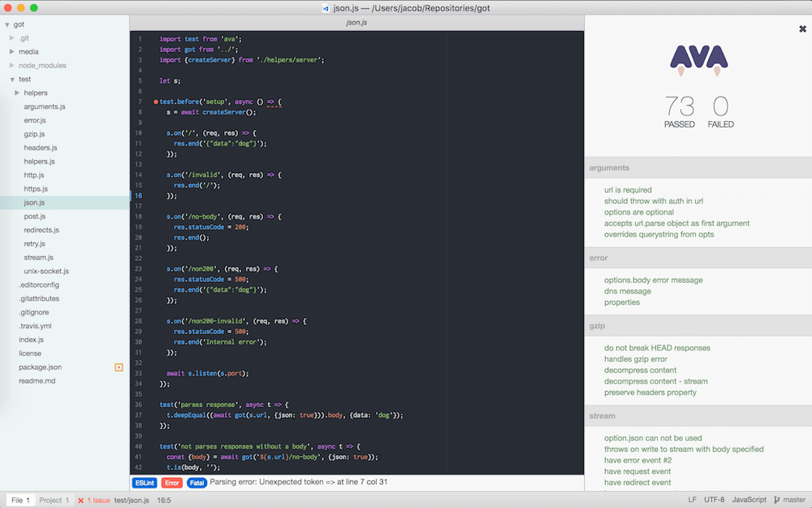Open arguments.js in the tree
Image resolution: width=812 pixels, height=508 pixels.
coord(45,106)
